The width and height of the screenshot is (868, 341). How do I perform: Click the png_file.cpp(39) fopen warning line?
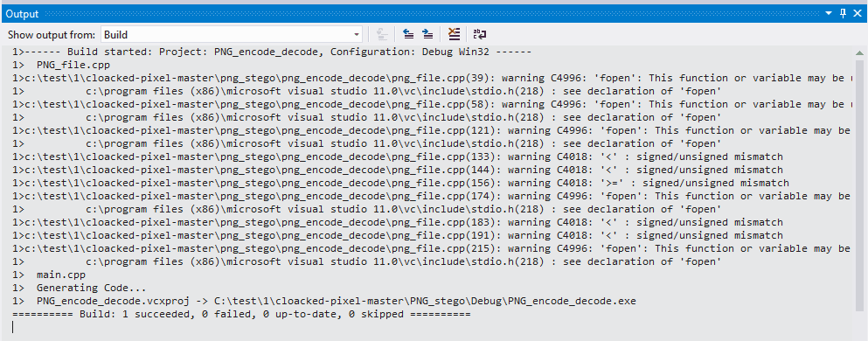pyautogui.click(x=432, y=78)
